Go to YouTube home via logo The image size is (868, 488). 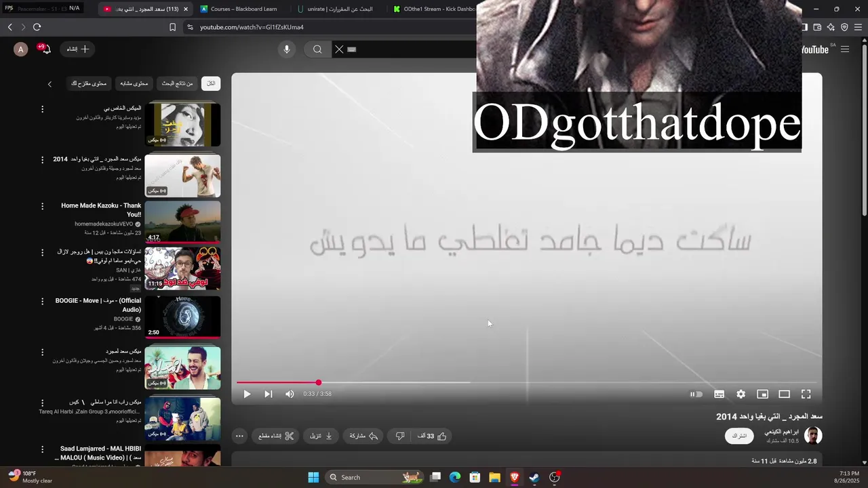pyautogui.click(x=815, y=49)
